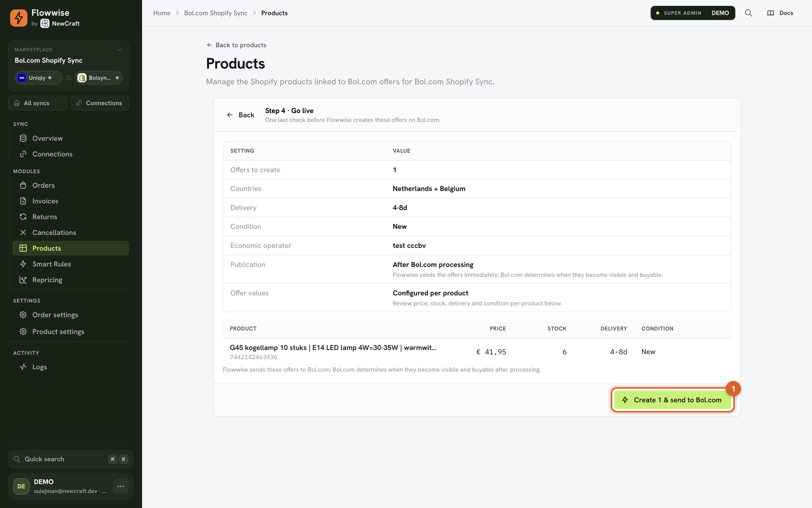This screenshot has width=812, height=508.
Task: Open the Orders module
Action: click(x=71, y=185)
